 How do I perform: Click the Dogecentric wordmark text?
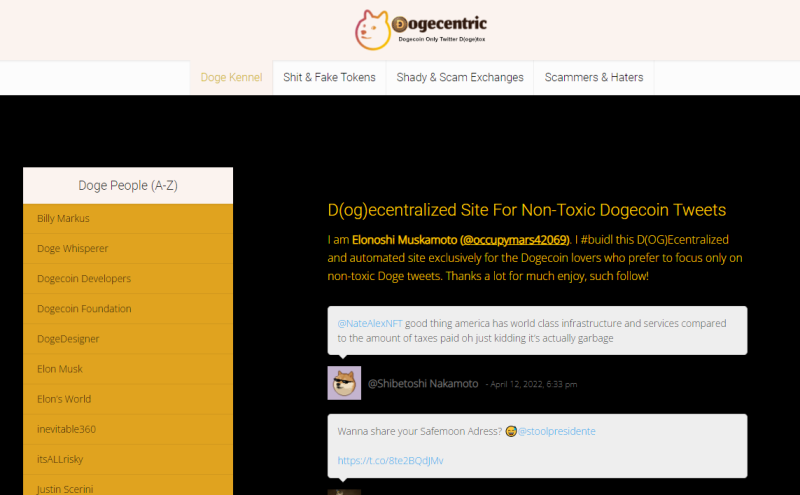(x=439, y=24)
